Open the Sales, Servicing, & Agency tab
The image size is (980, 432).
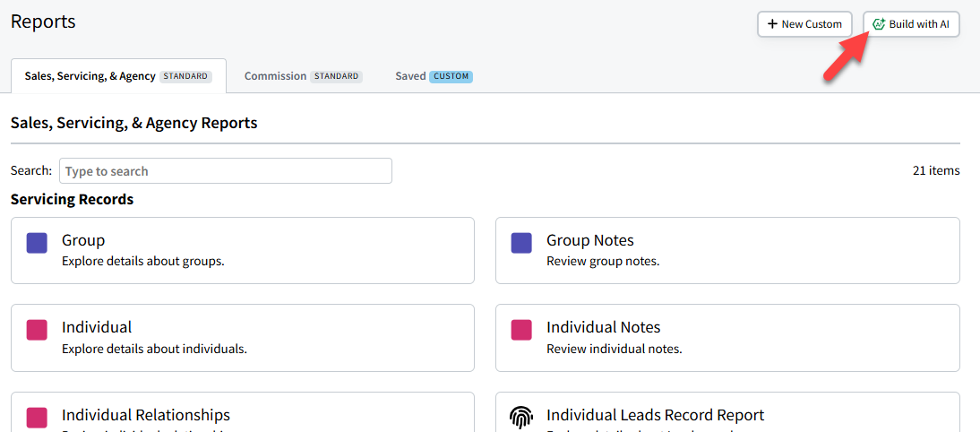(119, 76)
